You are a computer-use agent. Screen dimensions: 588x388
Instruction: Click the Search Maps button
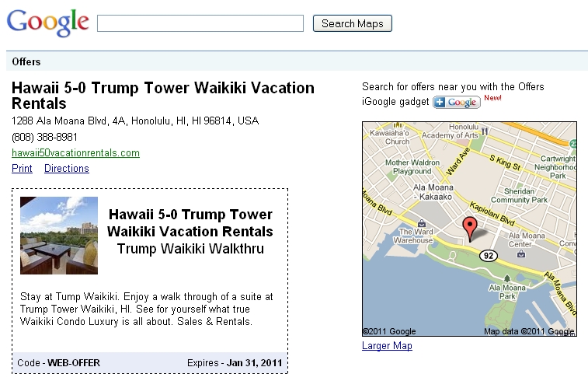pyautogui.click(x=353, y=23)
